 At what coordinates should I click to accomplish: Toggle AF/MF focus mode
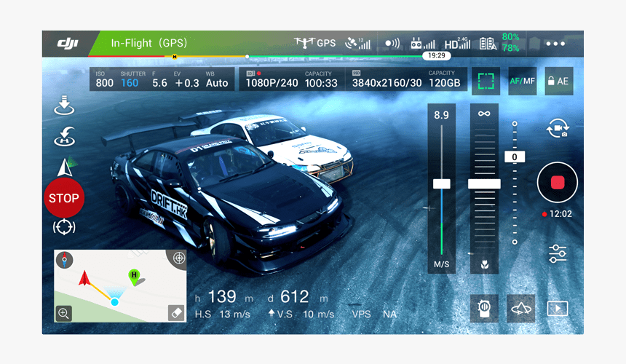click(522, 81)
